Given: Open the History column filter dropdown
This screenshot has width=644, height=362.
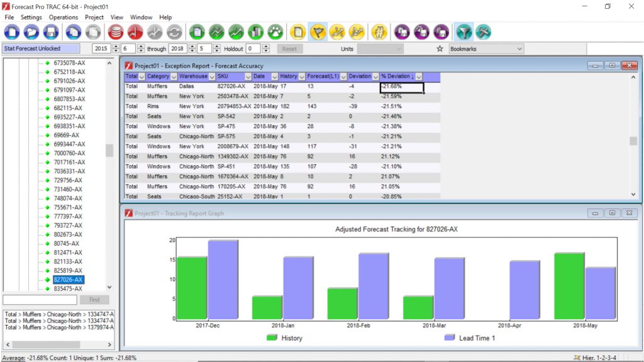Looking at the screenshot, I should 302,77.
